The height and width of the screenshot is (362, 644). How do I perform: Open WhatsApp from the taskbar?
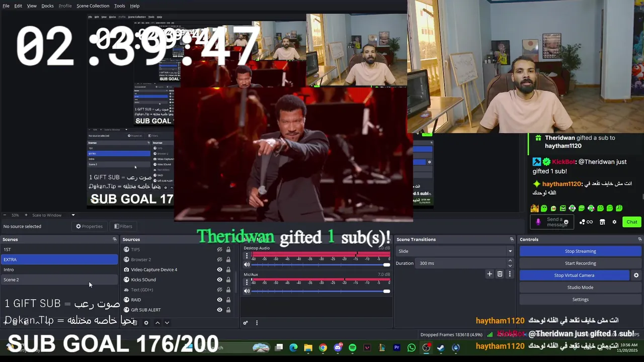(x=412, y=347)
